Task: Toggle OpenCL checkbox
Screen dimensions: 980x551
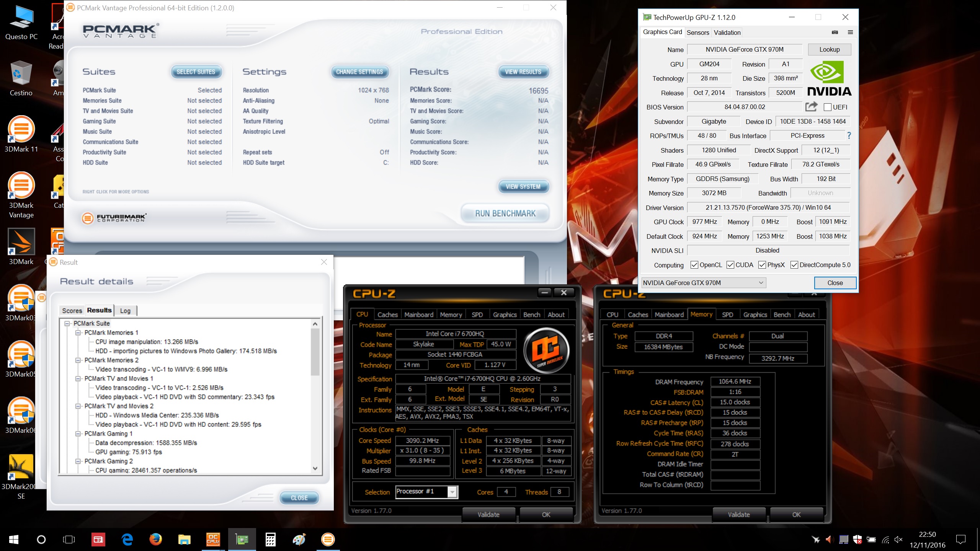Action: pos(694,265)
